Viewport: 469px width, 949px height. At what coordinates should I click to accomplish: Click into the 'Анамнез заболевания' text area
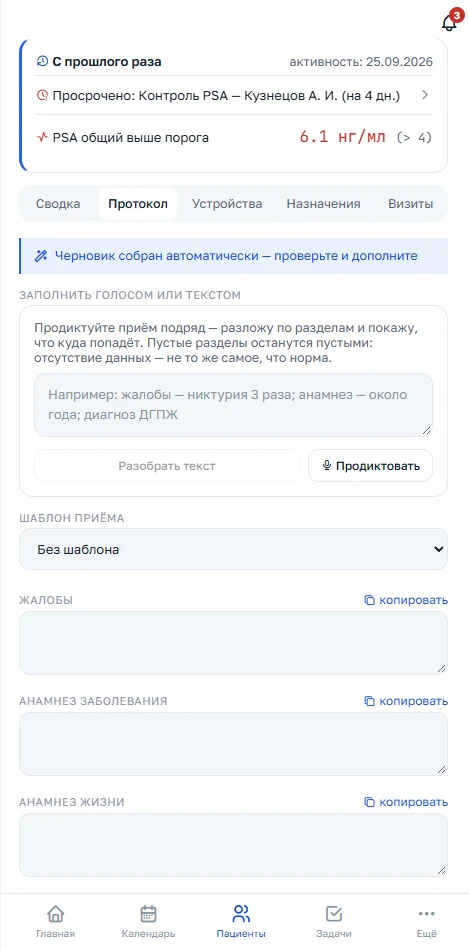tap(234, 744)
